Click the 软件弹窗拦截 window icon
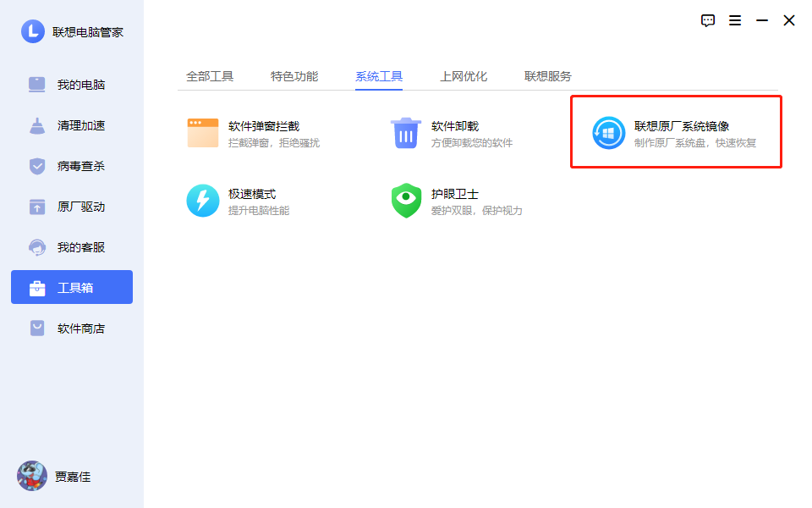Screen dimensions: 812x508 [x=203, y=133]
